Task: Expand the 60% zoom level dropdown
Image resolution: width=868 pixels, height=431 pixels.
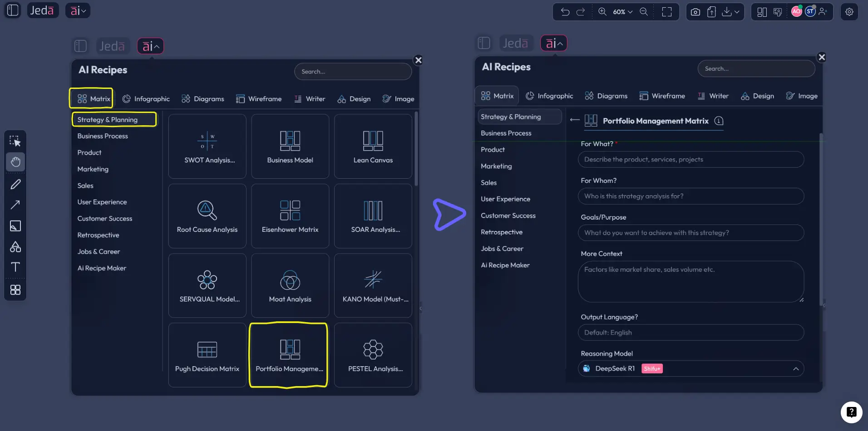Action: click(x=622, y=12)
